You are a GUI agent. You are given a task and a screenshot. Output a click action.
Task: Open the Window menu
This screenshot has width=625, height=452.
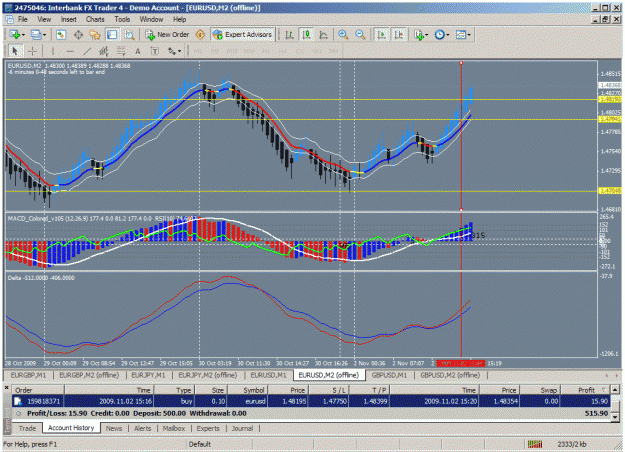click(151, 19)
